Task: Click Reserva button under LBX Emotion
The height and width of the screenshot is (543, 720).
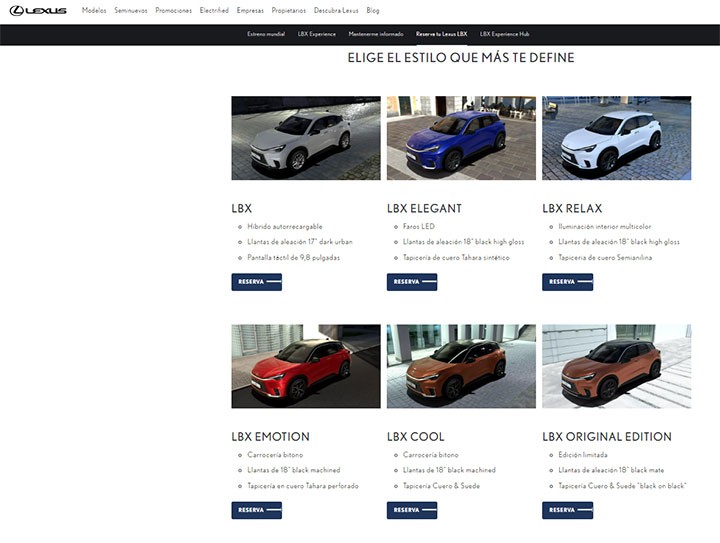Action: 257,510
